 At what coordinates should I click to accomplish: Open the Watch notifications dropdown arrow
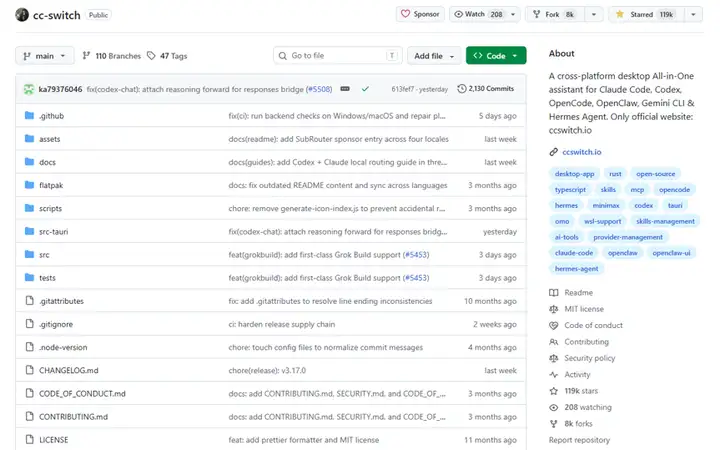[x=513, y=14]
